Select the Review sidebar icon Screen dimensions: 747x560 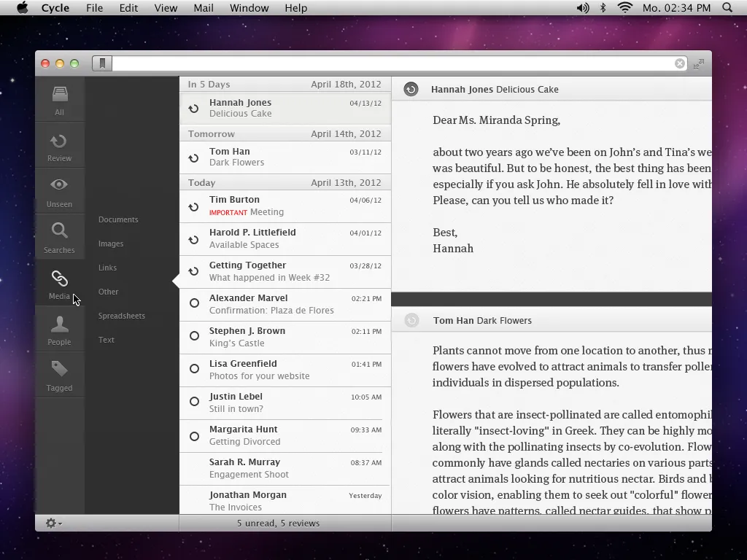pyautogui.click(x=60, y=145)
